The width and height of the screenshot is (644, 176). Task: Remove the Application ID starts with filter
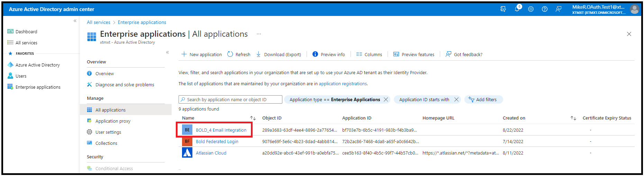click(456, 99)
